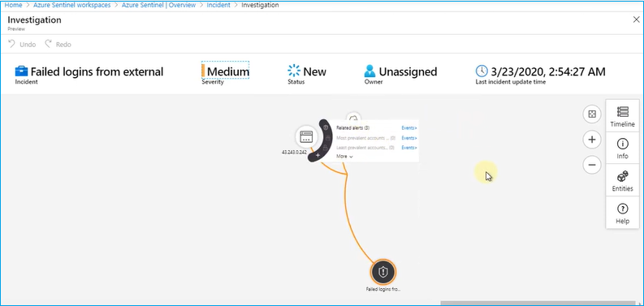Image resolution: width=644 pixels, height=306 pixels.
Task: Click the Medium severity indicator
Action: [225, 72]
